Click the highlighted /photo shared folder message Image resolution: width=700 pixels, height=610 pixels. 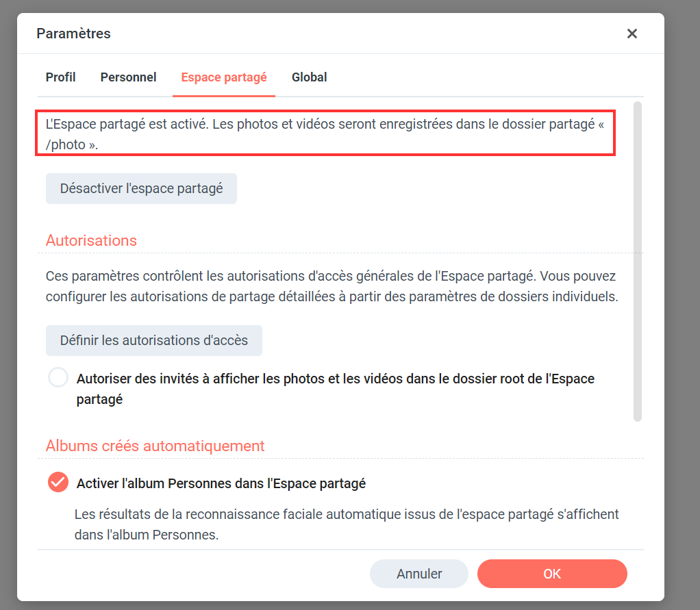pos(325,134)
